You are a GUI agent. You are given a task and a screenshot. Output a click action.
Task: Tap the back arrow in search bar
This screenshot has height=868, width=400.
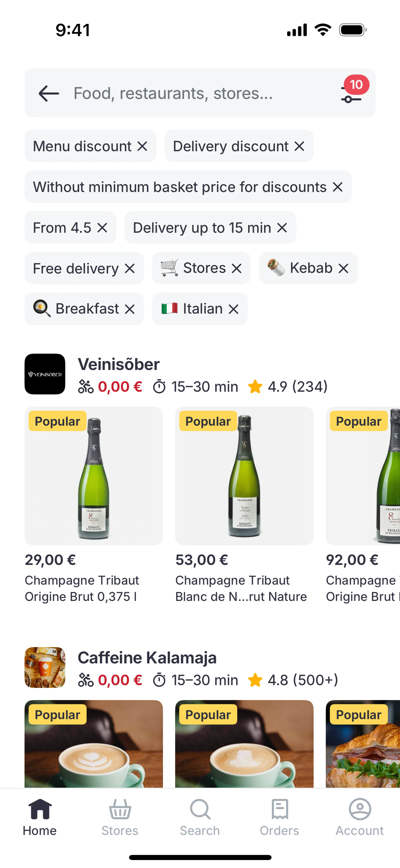coord(49,93)
